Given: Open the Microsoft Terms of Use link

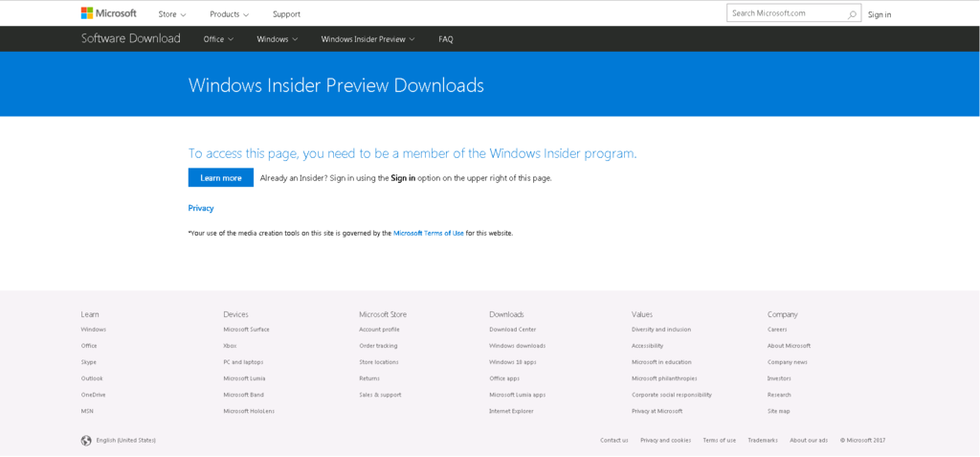Looking at the screenshot, I should click(429, 233).
